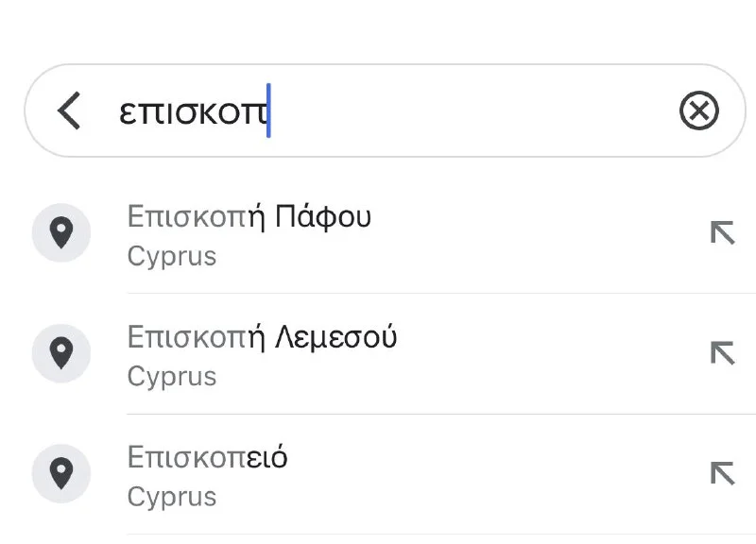The height and width of the screenshot is (544, 756).
Task: Choose the Επισκοπειό suggestion
Action: pyautogui.click(x=207, y=458)
